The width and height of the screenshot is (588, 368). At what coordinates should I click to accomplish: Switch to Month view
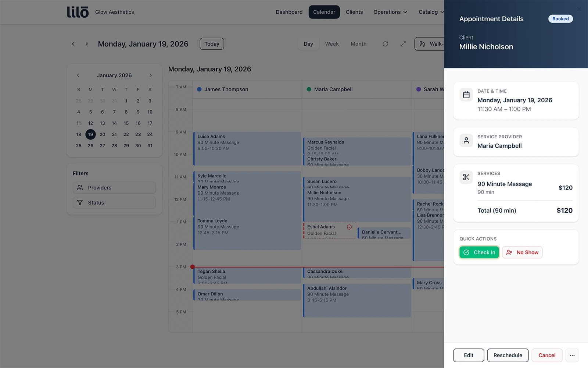pos(358,44)
